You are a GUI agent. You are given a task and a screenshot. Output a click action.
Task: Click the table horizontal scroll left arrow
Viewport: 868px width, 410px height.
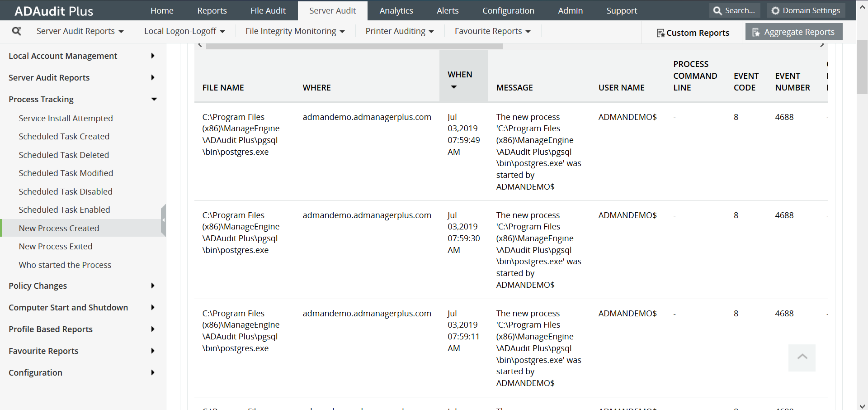coord(200,45)
